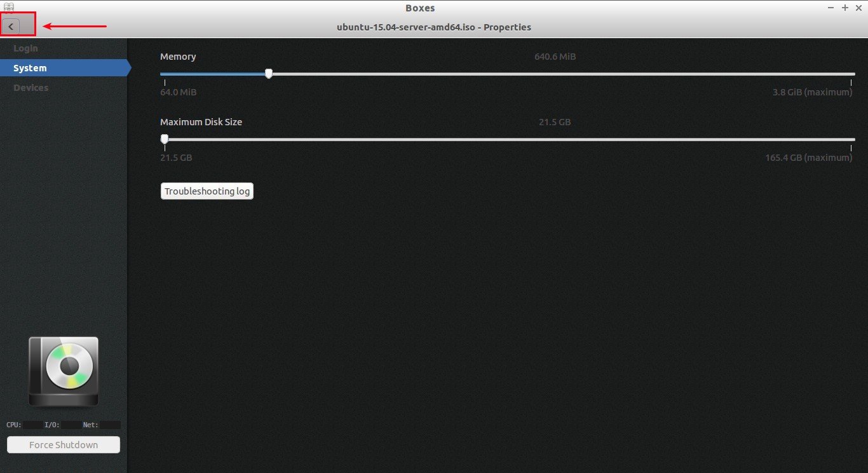
Task: Click the 64.0 MiB minimum label
Action: pyautogui.click(x=179, y=92)
